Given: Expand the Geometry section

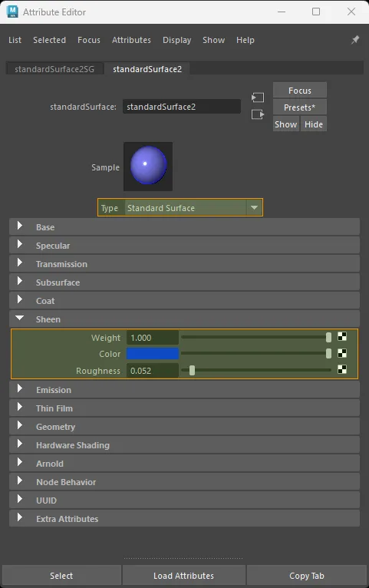Looking at the screenshot, I should [184, 426].
